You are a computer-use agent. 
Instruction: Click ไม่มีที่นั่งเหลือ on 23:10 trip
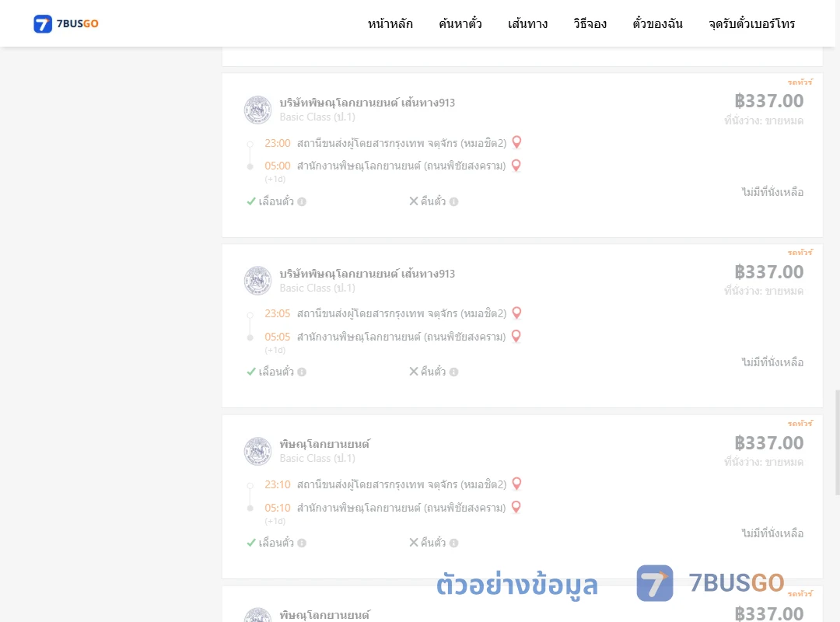pos(772,533)
